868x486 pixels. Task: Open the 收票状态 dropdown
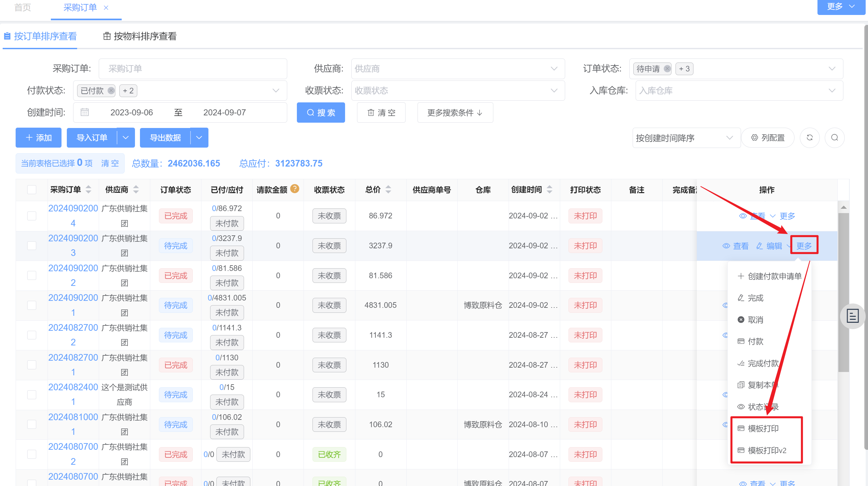pyautogui.click(x=458, y=91)
